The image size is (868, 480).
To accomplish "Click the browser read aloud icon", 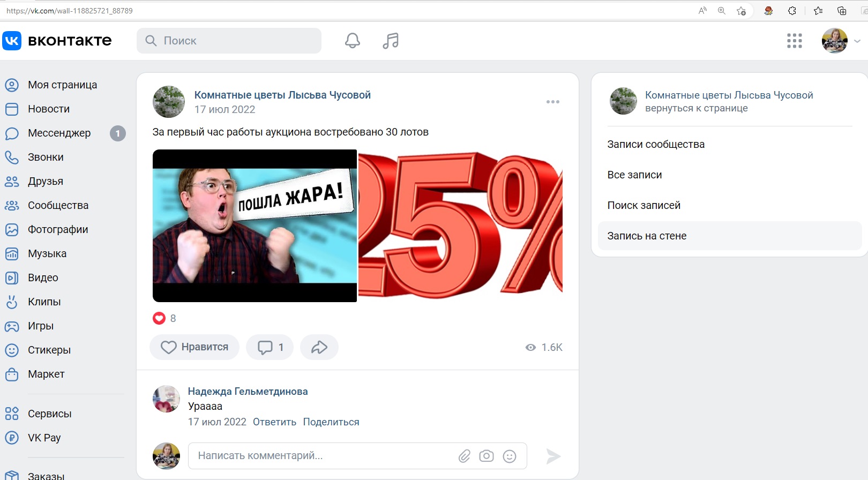I will [x=702, y=11].
